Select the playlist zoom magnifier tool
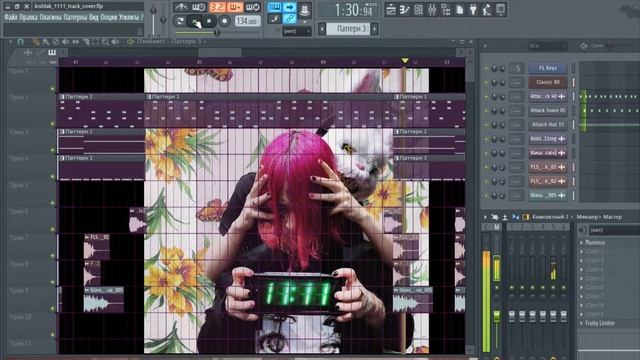This screenshot has height=360, width=640. (105, 42)
